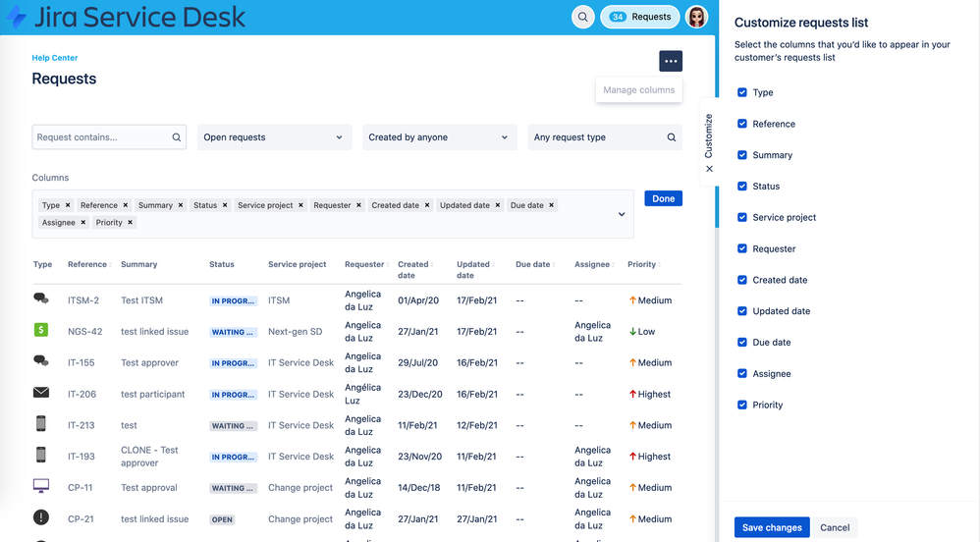The width and height of the screenshot is (980, 542).
Task: Sort by Created date column header
Action: pyautogui.click(x=415, y=269)
